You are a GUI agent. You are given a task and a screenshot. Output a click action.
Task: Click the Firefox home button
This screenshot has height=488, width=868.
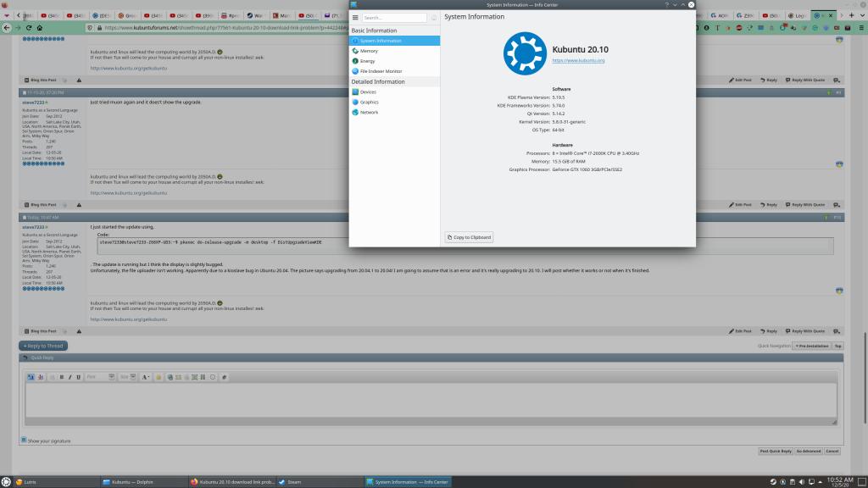coord(39,27)
